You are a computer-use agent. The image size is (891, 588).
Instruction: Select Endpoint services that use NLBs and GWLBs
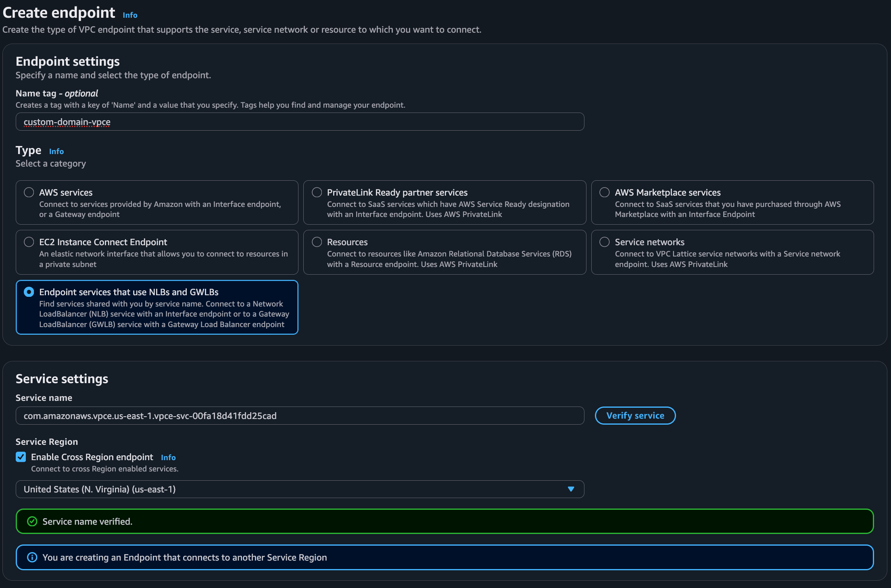(x=29, y=292)
